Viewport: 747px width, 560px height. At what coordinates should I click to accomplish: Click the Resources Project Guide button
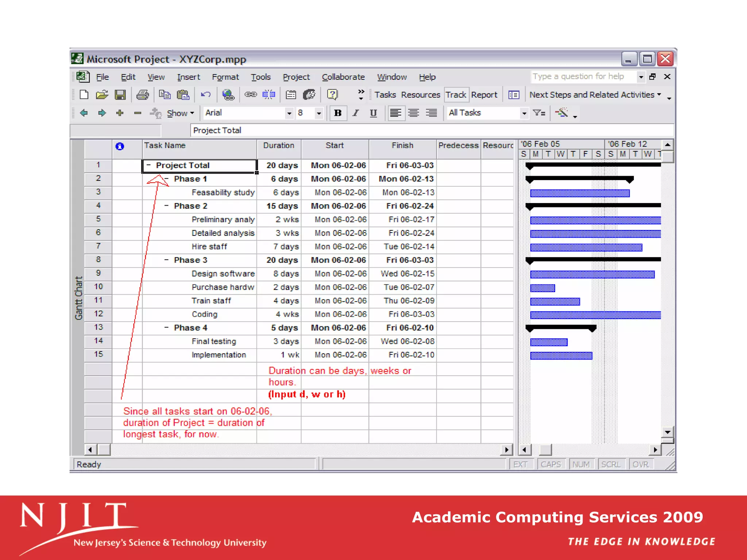(x=421, y=95)
